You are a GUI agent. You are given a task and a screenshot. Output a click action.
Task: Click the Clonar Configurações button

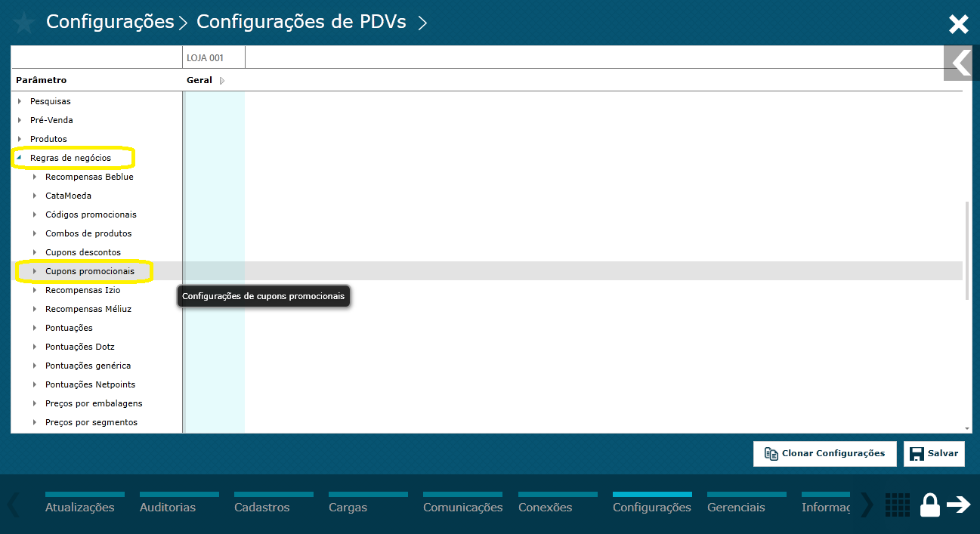coord(824,453)
